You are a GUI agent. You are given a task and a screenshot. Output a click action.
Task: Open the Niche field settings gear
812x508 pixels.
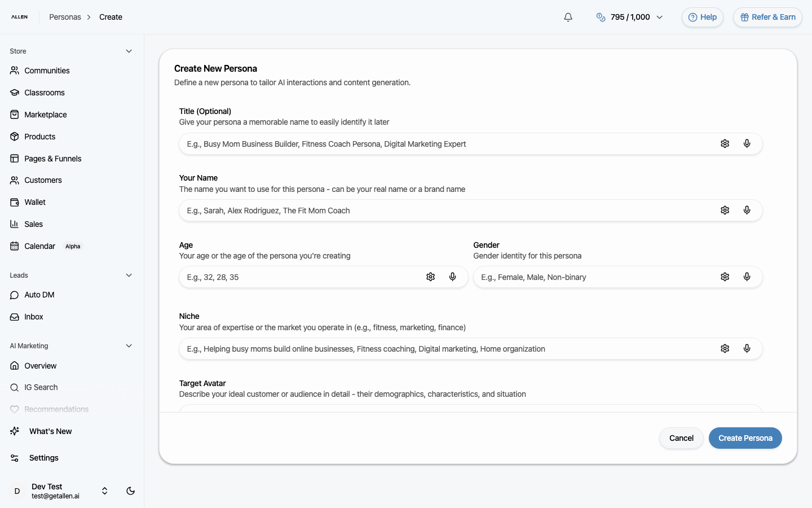(x=725, y=348)
